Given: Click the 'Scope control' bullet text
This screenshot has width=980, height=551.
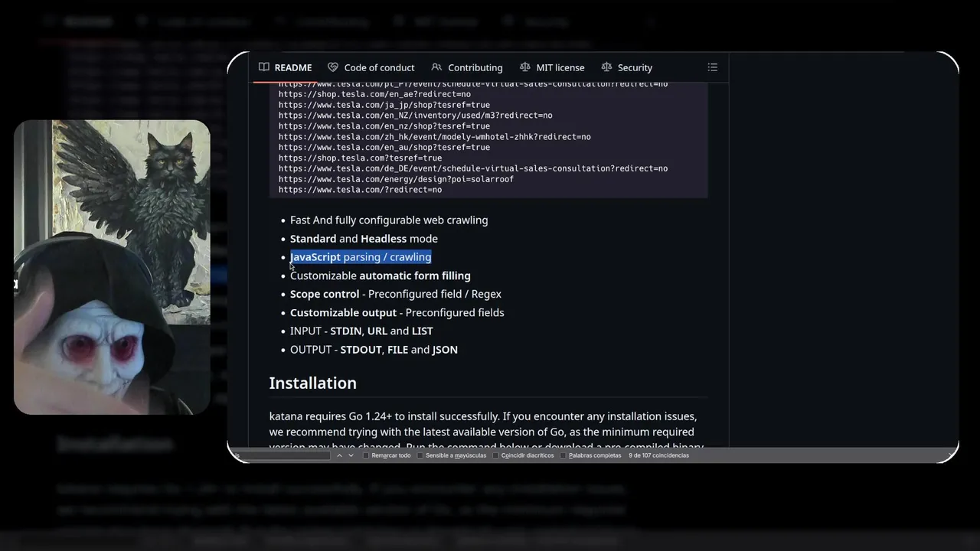Looking at the screenshot, I should 396,294.
